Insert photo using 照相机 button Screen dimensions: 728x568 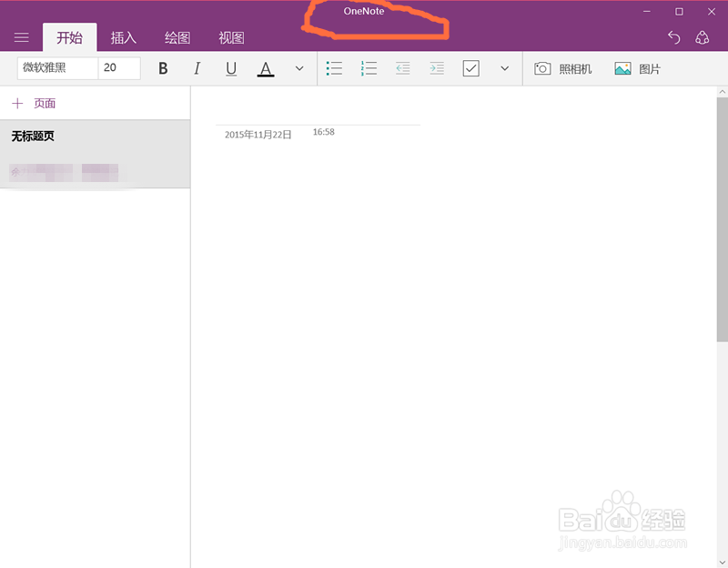562,69
